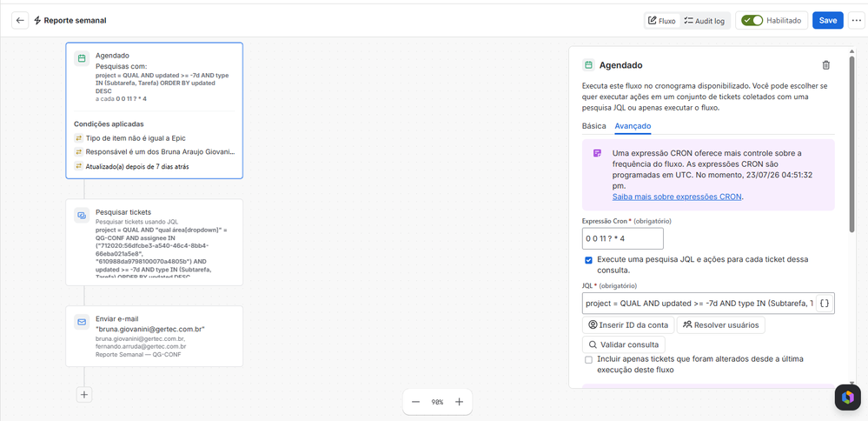Click condition icon beside Atualizado(a)
Screen dimensions: 868x421
pyautogui.click(x=78, y=166)
